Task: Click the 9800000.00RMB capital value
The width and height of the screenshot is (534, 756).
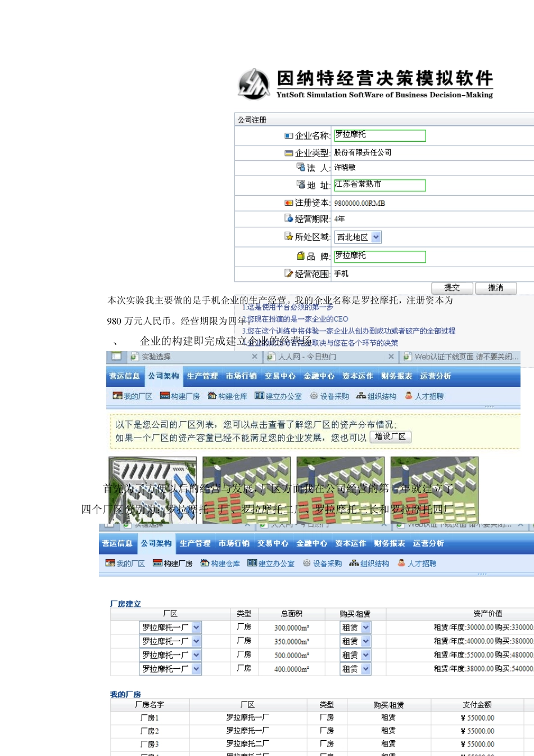Action: tap(360, 203)
